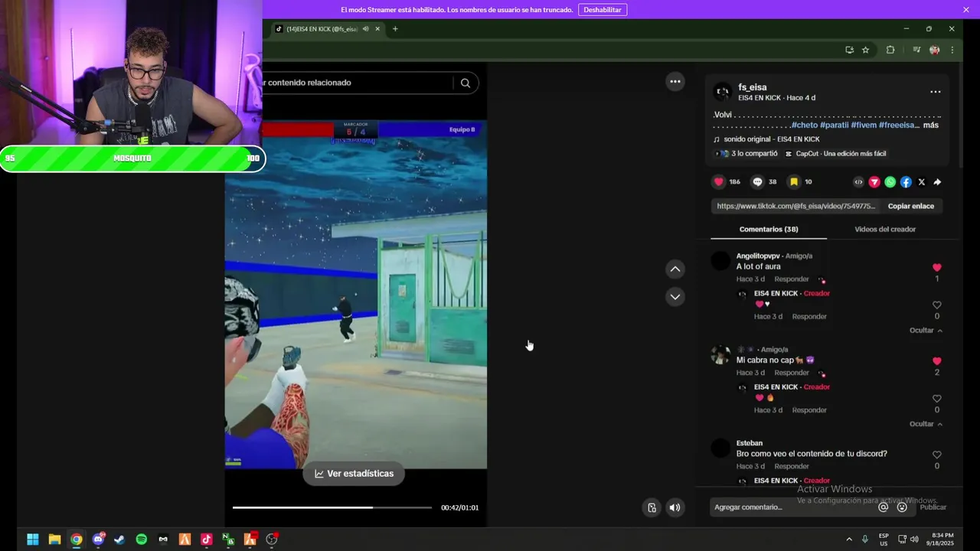Open the Chrome profile avatar

tap(934, 50)
